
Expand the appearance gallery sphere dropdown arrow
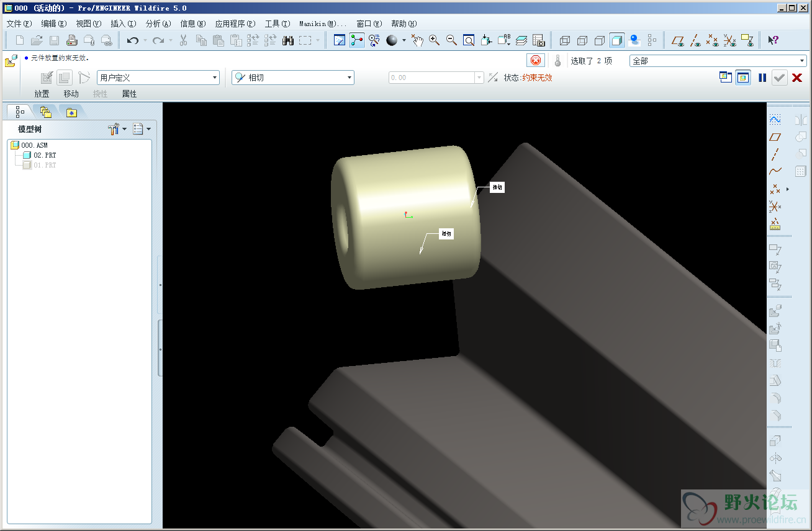tap(404, 40)
